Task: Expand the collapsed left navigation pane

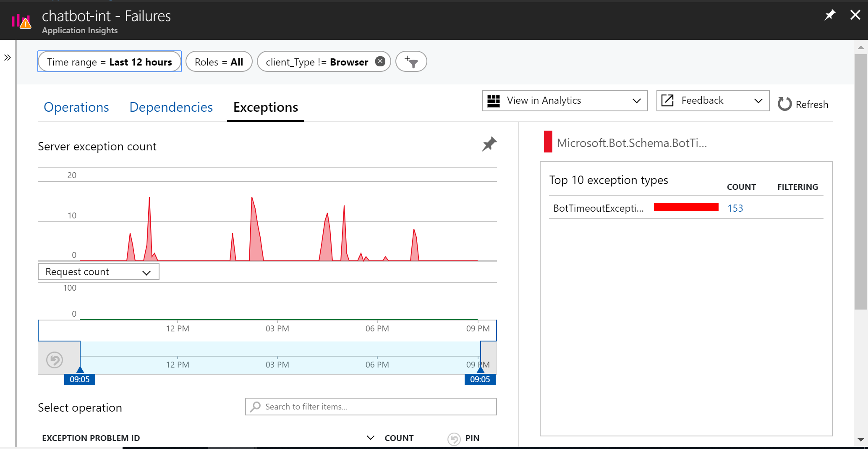Action: pyautogui.click(x=8, y=58)
